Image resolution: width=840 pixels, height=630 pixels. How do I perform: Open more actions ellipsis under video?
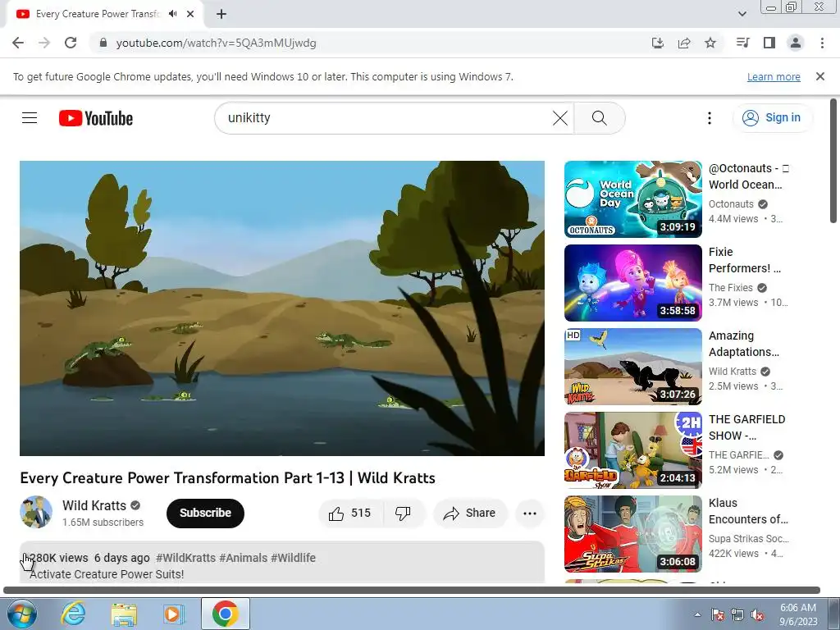pos(530,514)
